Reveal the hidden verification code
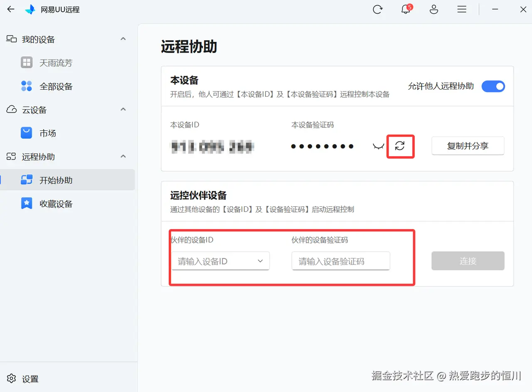532x392 pixels. point(378,146)
